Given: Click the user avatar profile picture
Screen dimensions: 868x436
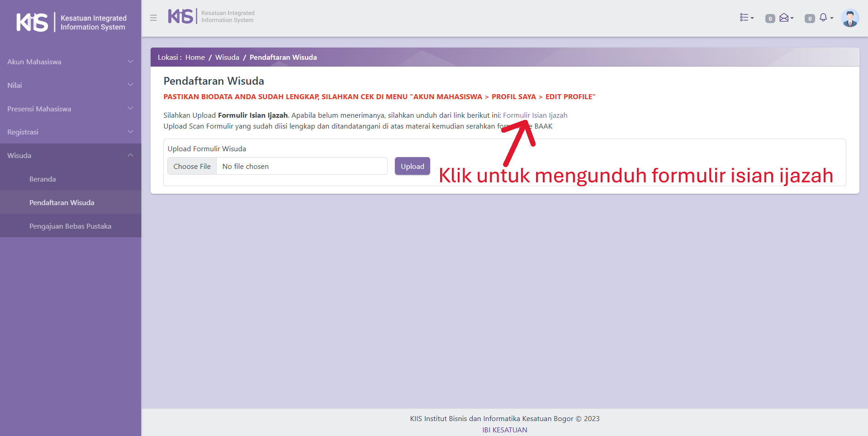Looking at the screenshot, I should pos(849,18).
